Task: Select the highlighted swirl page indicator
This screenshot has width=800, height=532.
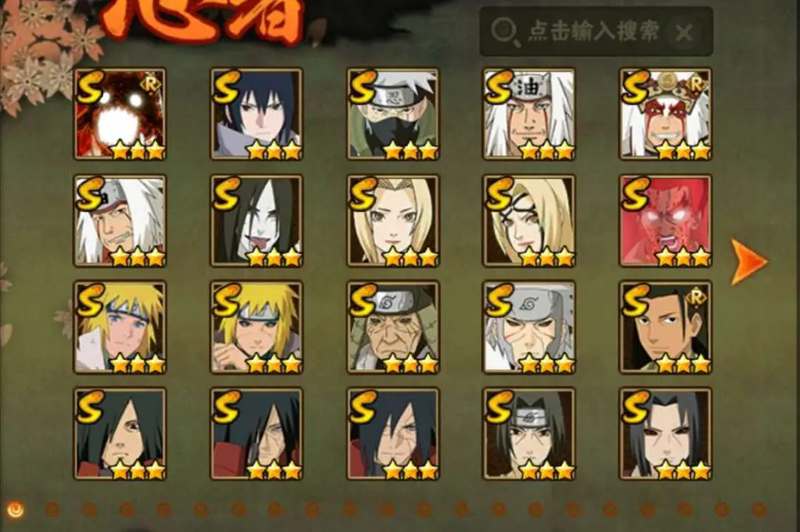Action: tap(16, 509)
